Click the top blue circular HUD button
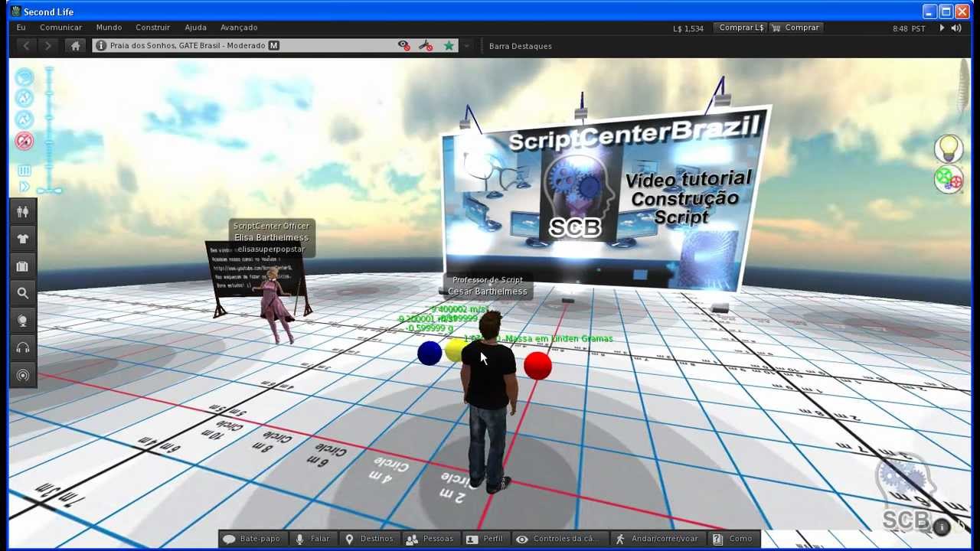Screen dimensions: 980x551 (24, 77)
